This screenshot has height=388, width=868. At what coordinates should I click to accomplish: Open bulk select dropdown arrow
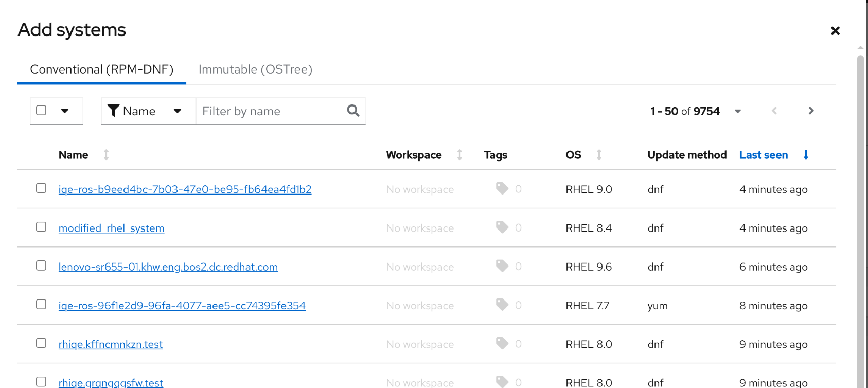[65, 111]
